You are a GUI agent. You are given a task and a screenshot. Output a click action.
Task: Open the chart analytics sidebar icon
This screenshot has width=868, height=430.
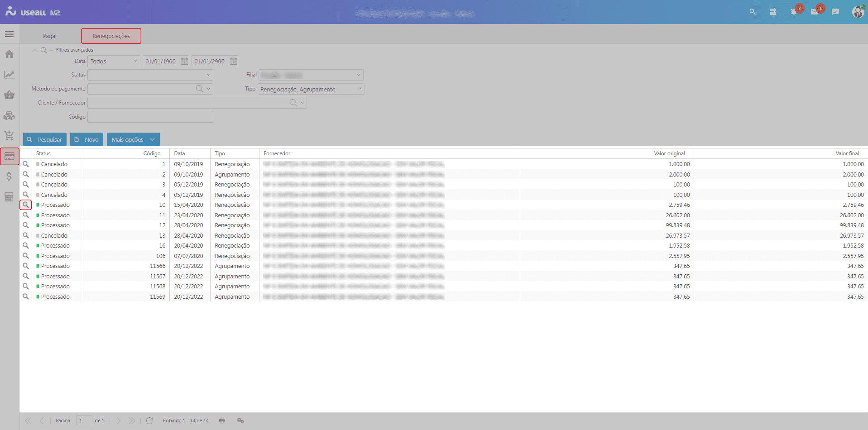point(9,75)
